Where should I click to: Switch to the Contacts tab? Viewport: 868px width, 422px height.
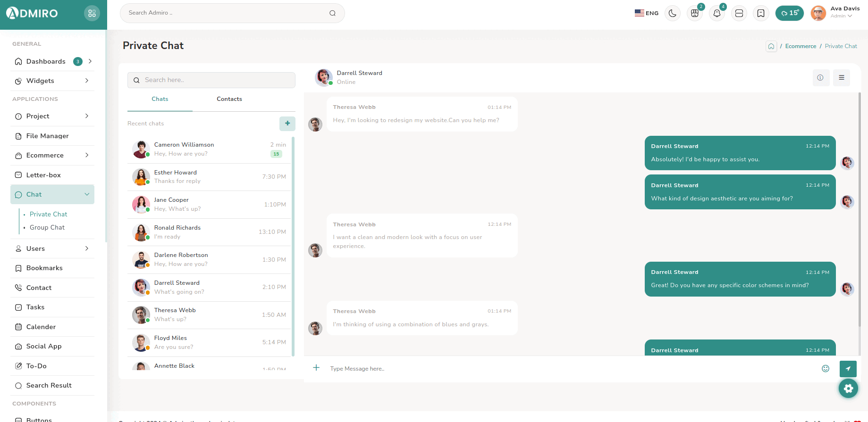[229, 99]
